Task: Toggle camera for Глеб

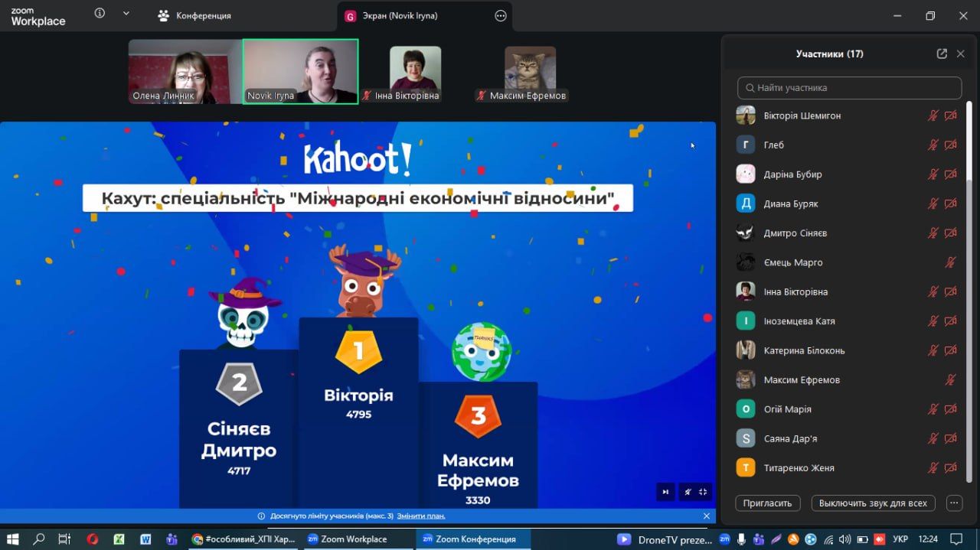Action: 951,145
